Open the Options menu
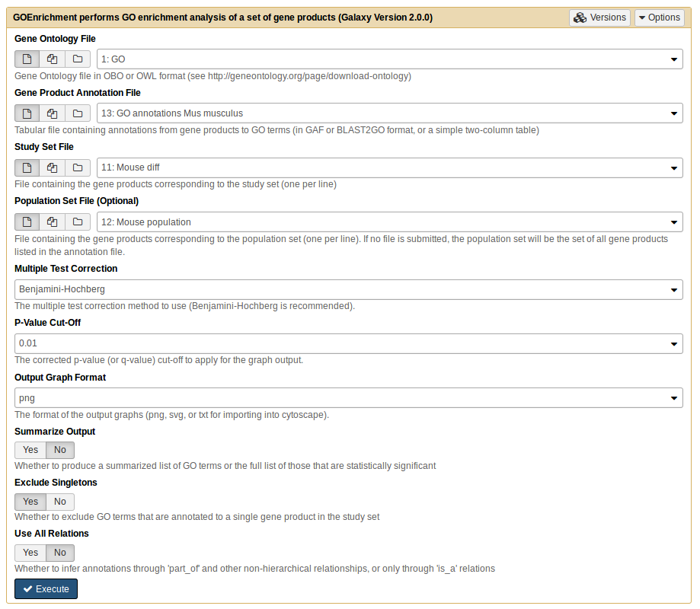The width and height of the screenshot is (700, 609). click(660, 18)
